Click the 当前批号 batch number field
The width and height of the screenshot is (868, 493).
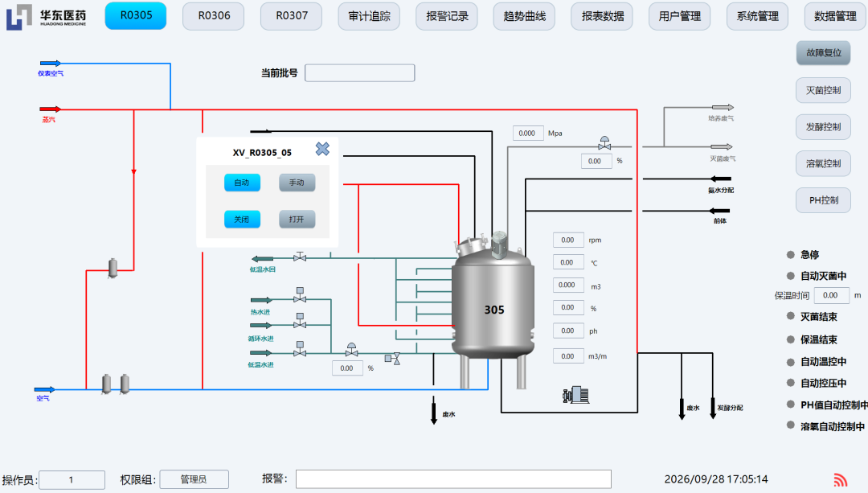tap(360, 72)
